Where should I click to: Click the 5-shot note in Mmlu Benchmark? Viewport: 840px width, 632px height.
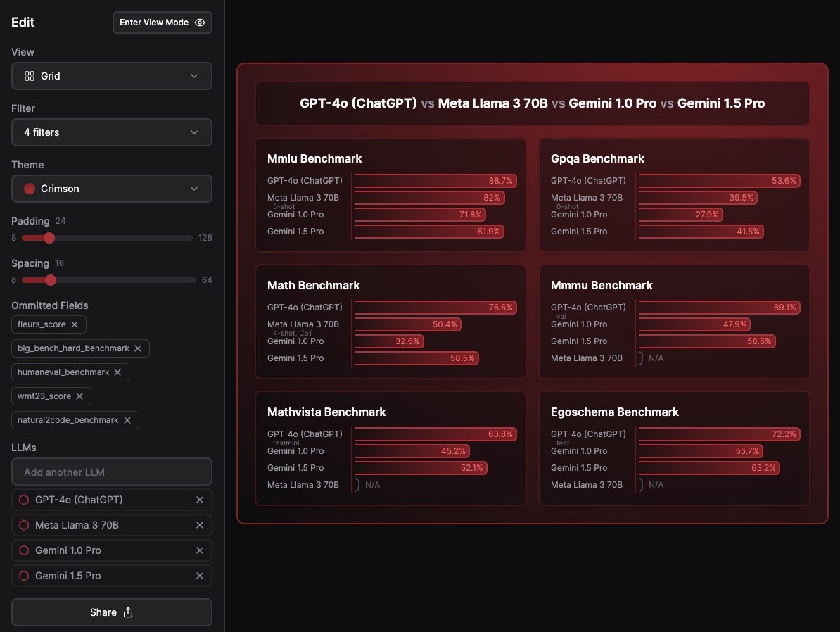284,206
